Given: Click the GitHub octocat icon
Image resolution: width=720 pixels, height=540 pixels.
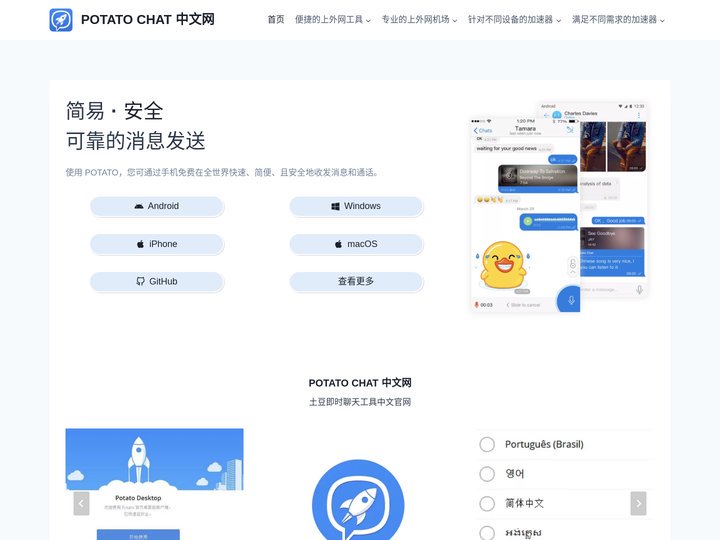Looking at the screenshot, I should pyautogui.click(x=141, y=281).
